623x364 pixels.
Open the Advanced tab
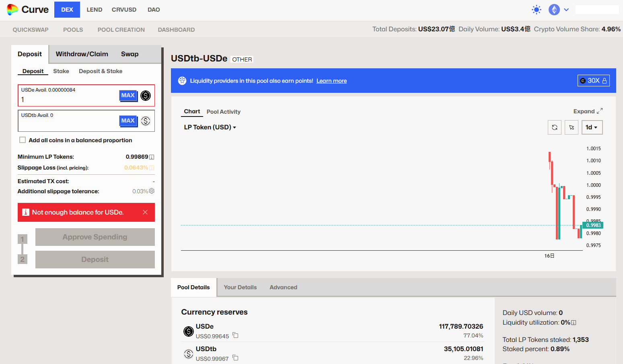pyautogui.click(x=284, y=287)
